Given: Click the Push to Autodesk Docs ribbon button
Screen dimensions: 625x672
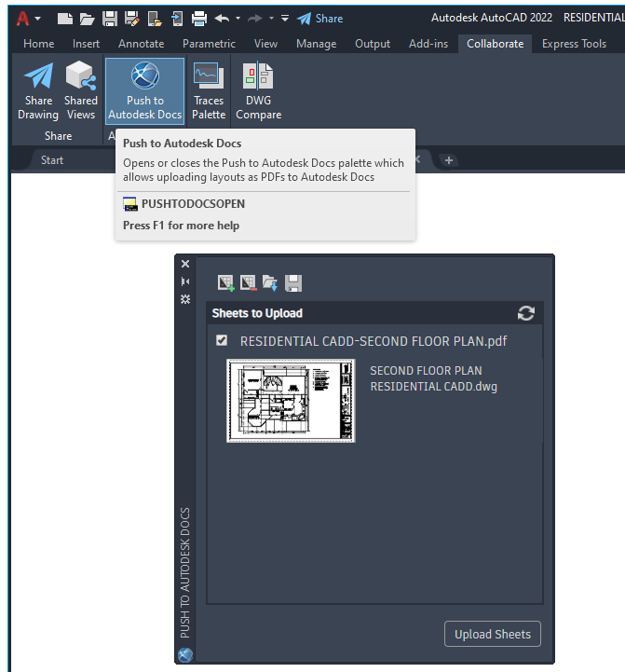Looking at the screenshot, I should (x=144, y=90).
